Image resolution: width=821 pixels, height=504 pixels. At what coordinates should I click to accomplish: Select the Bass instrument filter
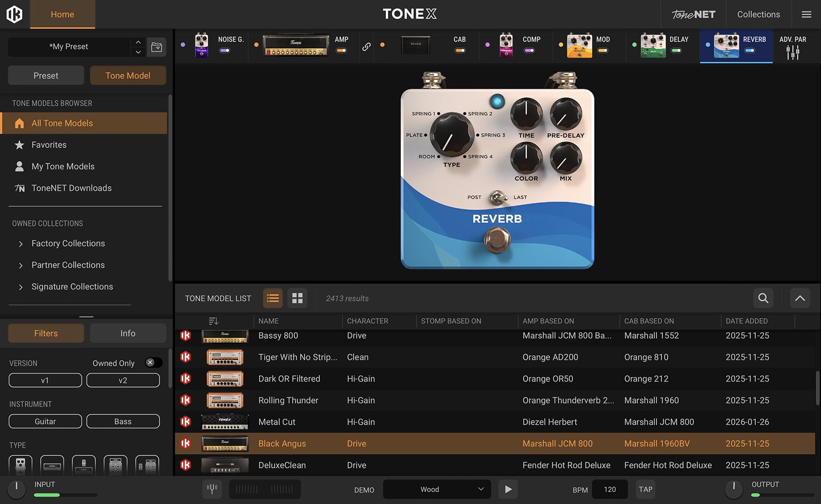tap(123, 421)
